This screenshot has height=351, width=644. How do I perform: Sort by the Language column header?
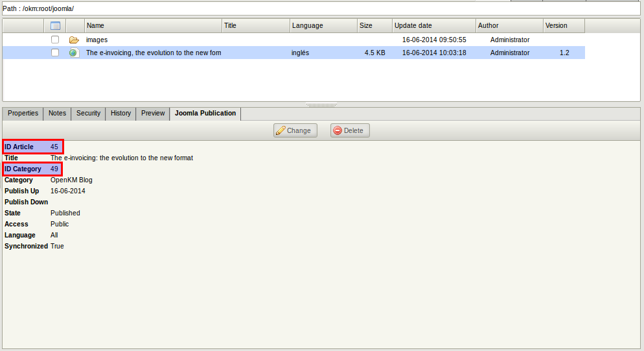(x=324, y=25)
